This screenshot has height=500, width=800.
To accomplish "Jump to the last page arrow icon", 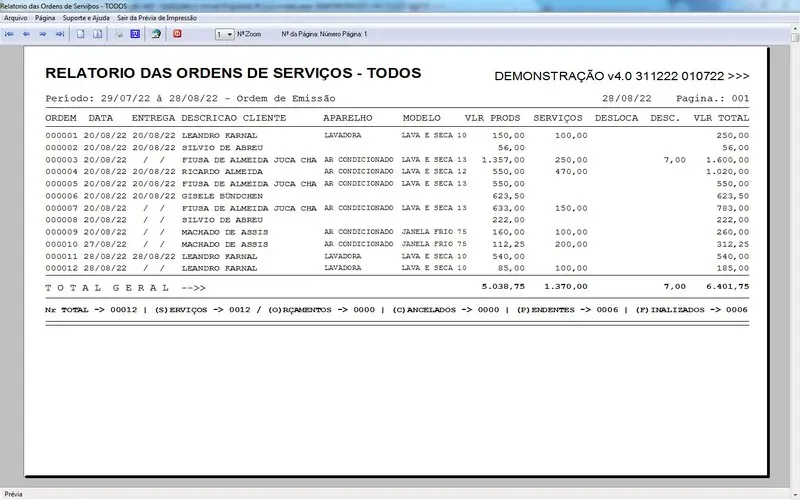I will click(59, 34).
